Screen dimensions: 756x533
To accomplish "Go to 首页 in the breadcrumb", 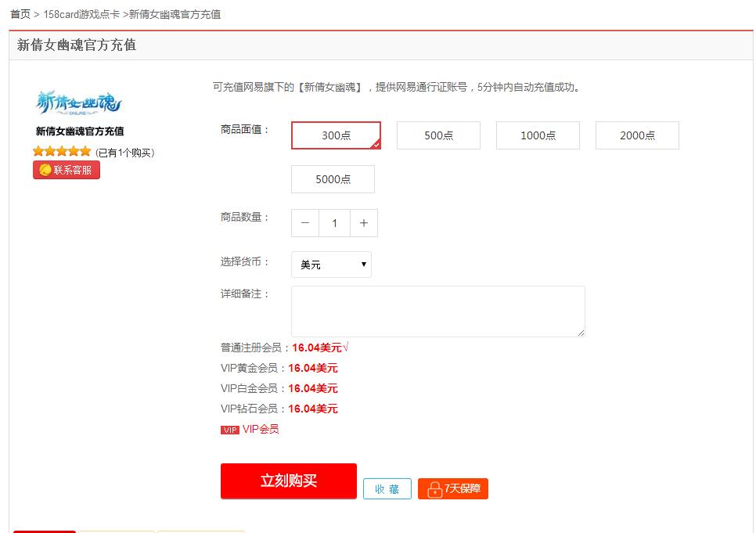I will (20, 14).
